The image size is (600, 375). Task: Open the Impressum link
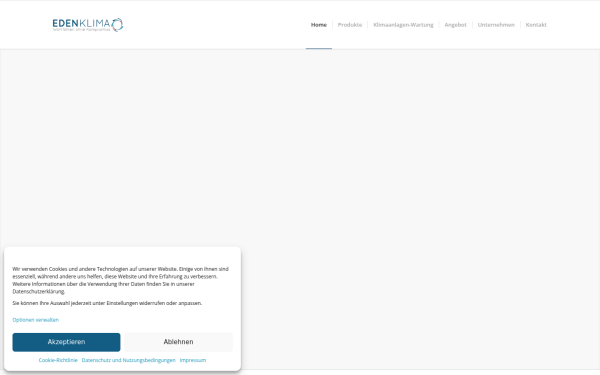click(193, 360)
